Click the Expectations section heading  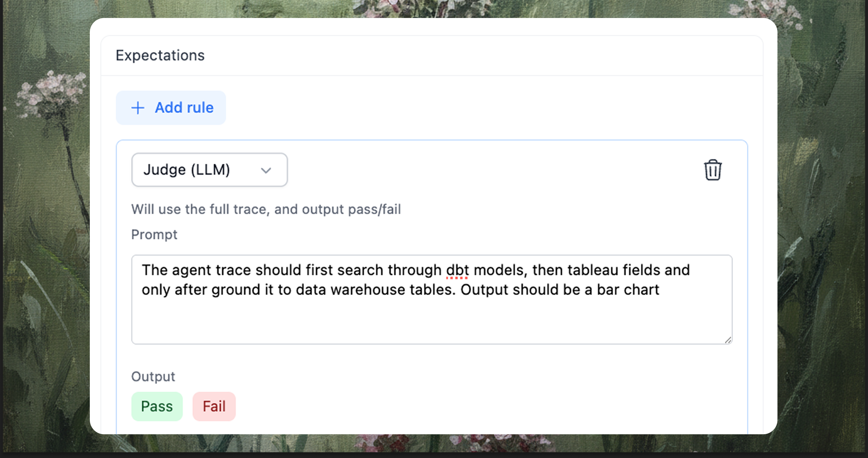point(160,55)
